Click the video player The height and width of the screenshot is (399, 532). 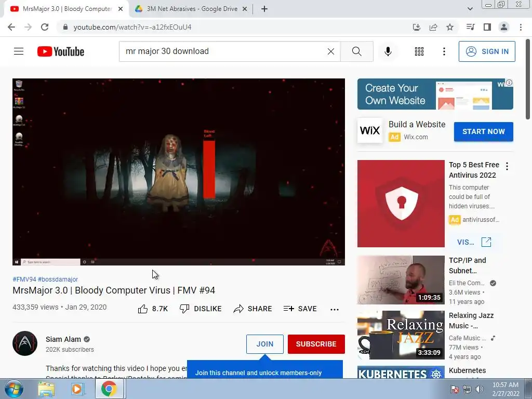click(x=179, y=171)
